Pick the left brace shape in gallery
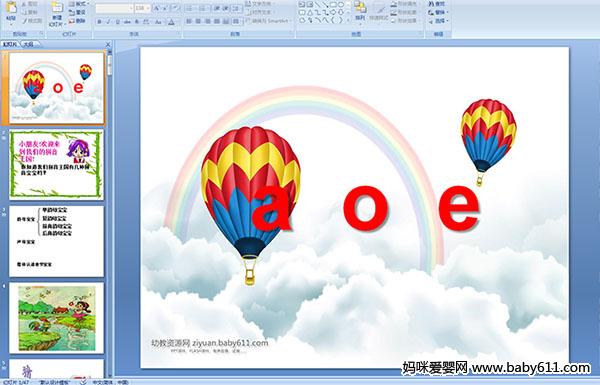Screen dimensions: 600x385 pyautogui.click(x=333, y=20)
